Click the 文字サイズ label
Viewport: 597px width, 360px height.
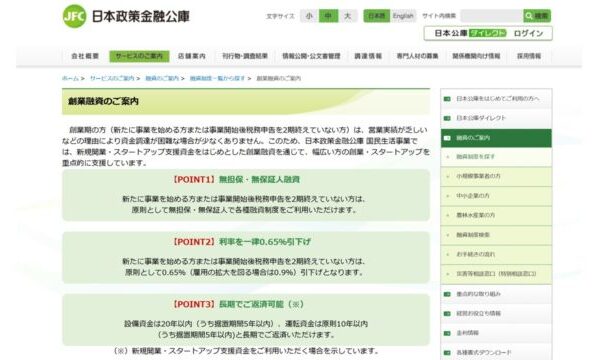click(280, 16)
